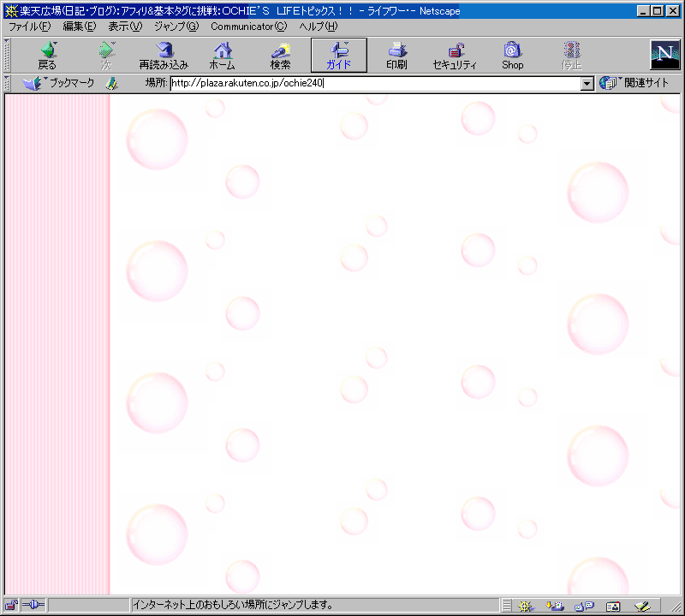Open Composer from the component bar
This screenshot has width=685, height=616.
click(642, 606)
